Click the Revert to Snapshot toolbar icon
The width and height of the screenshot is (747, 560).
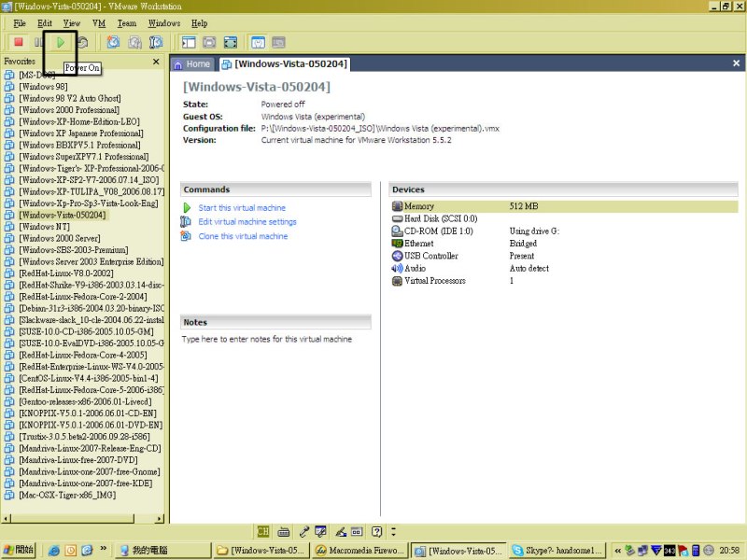(x=134, y=42)
